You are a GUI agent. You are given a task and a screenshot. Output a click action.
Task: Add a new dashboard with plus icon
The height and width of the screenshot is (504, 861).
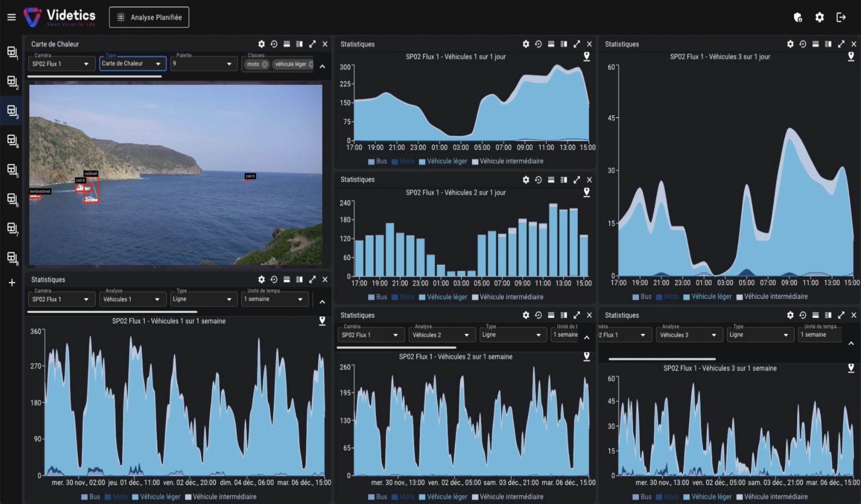coord(12,282)
